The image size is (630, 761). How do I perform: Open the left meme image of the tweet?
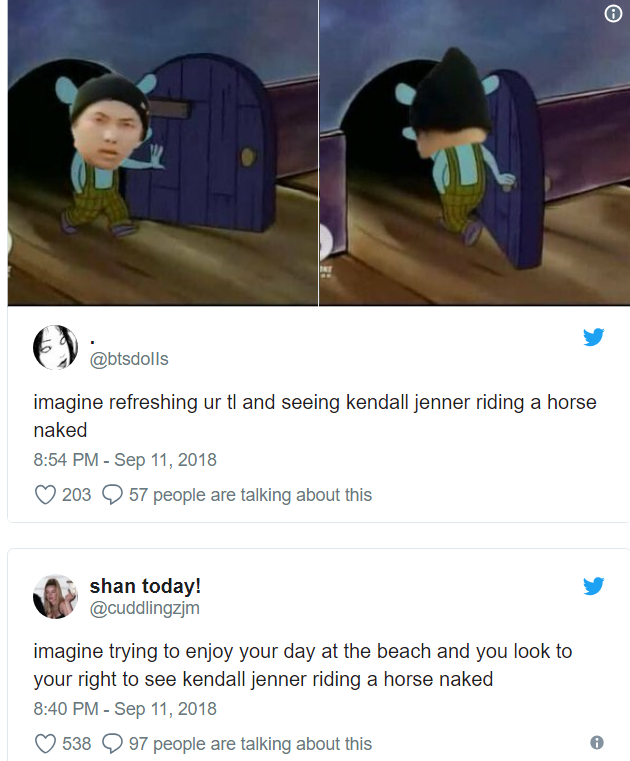[163, 152]
